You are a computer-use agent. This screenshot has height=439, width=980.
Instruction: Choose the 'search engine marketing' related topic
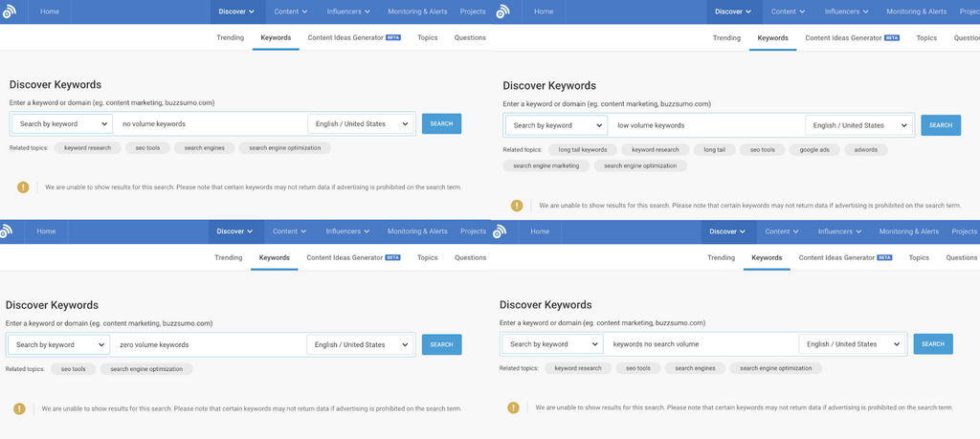point(546,165)
